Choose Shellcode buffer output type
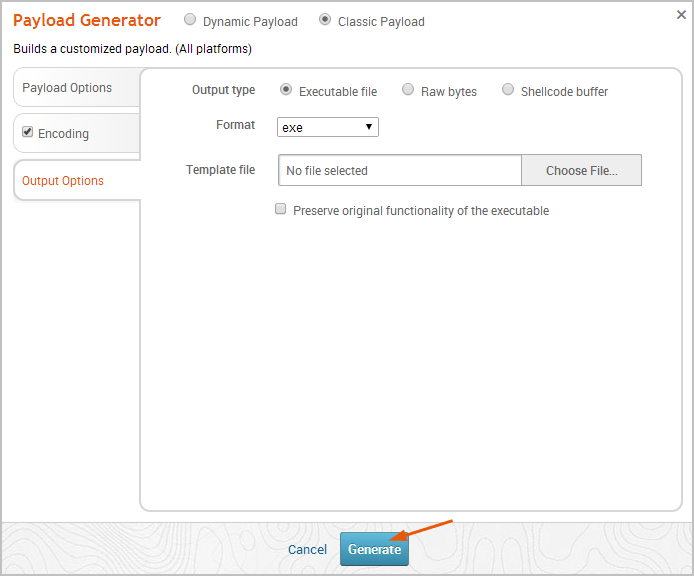 tap(508, 90)
